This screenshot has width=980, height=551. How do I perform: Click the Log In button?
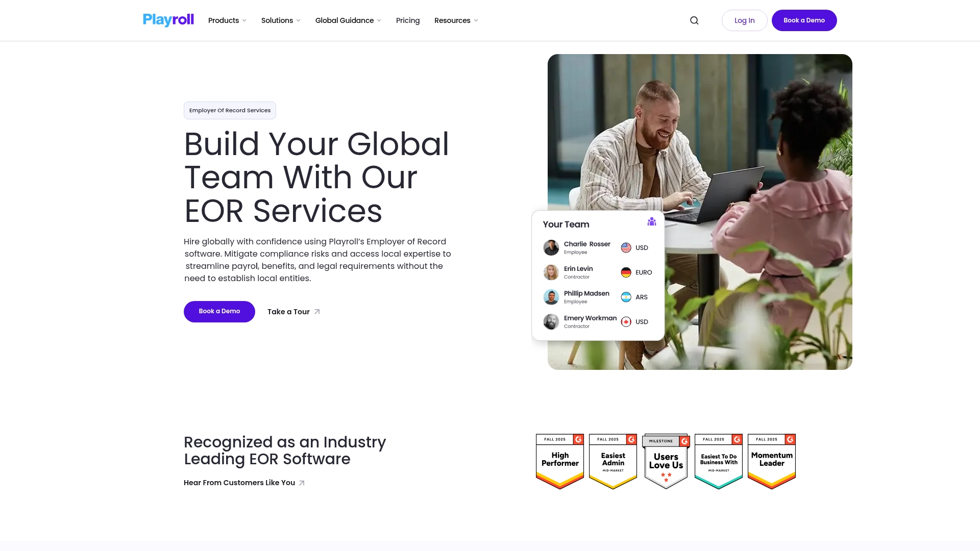tap(745, 20)
